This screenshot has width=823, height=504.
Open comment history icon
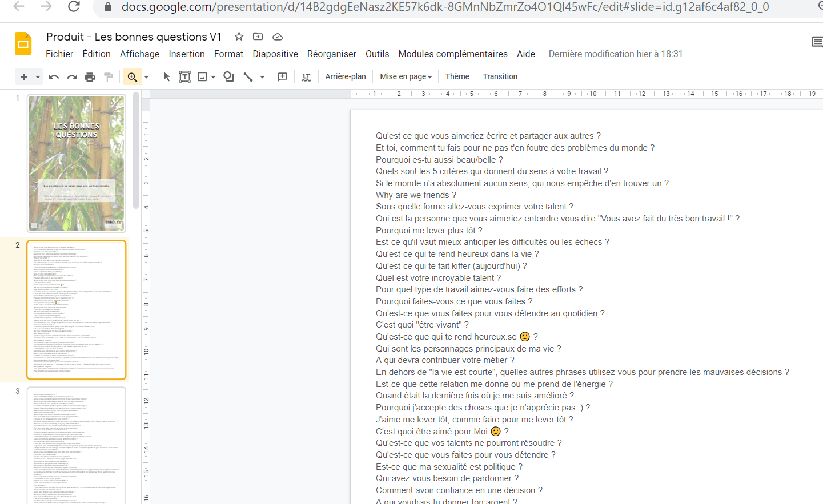[817, 42]
